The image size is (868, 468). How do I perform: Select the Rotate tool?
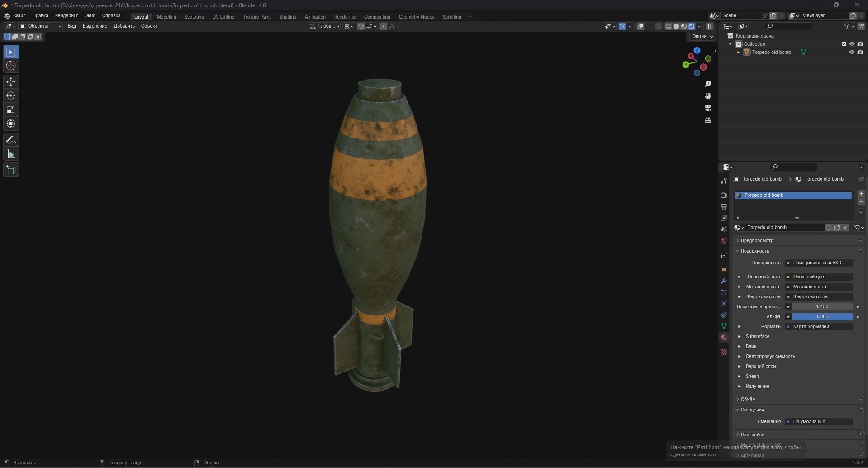[x=11, y=96]
